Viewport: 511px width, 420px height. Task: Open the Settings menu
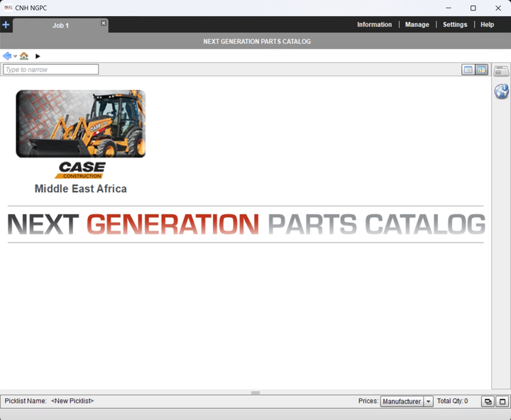(455, 24)
